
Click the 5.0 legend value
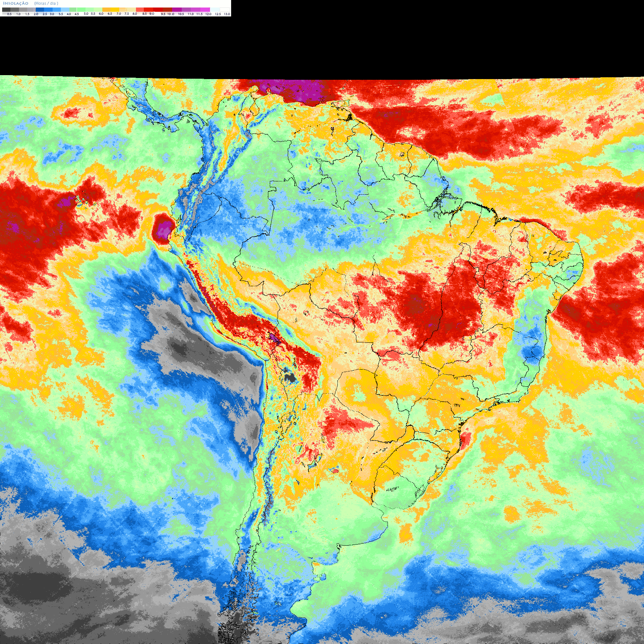(x=86, y=14)
